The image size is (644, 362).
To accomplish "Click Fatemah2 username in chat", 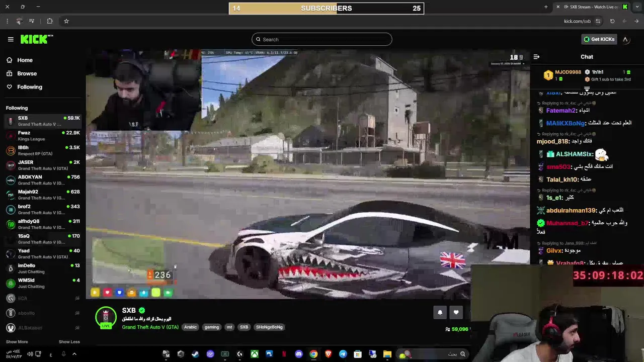I will pos(560,111).
